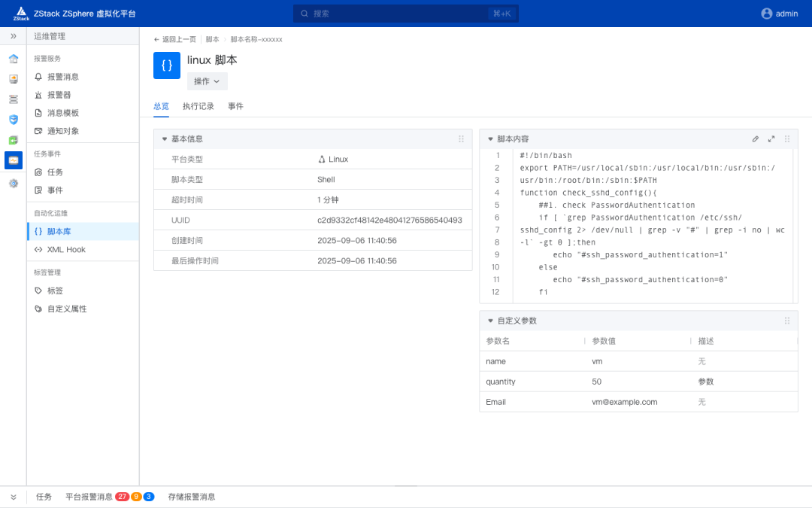Expand the left navigation rail

[x=14, y=36]
